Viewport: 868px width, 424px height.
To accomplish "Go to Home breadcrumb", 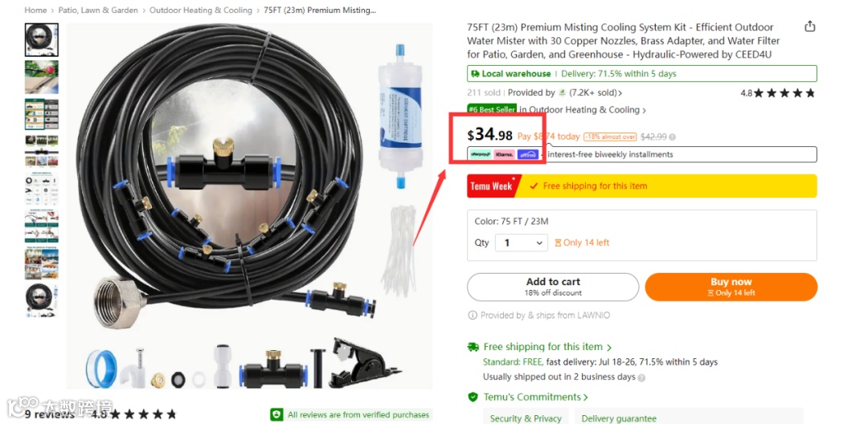I will pyautogui.click(x=35, y=10).
